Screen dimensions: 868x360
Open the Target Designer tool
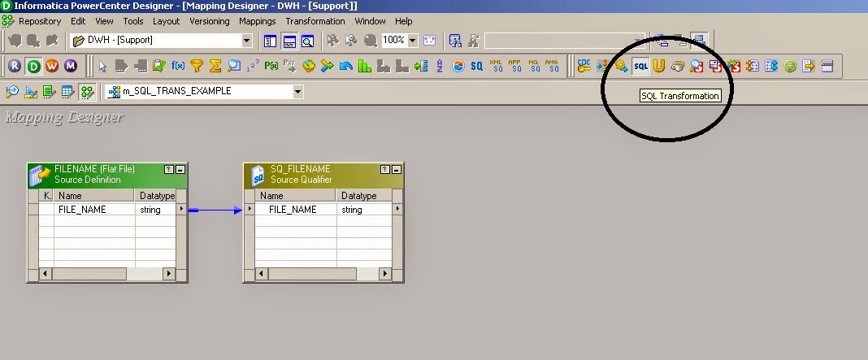31,91
